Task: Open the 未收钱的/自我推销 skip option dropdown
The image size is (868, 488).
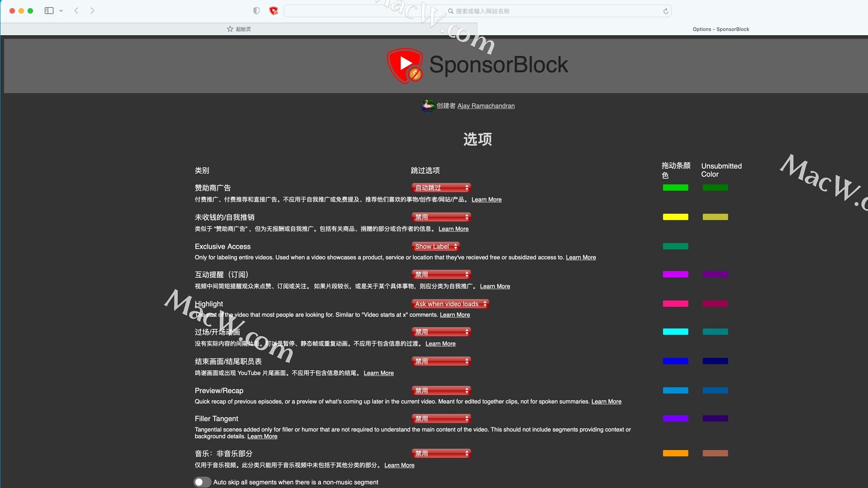Action: (441, 217)
